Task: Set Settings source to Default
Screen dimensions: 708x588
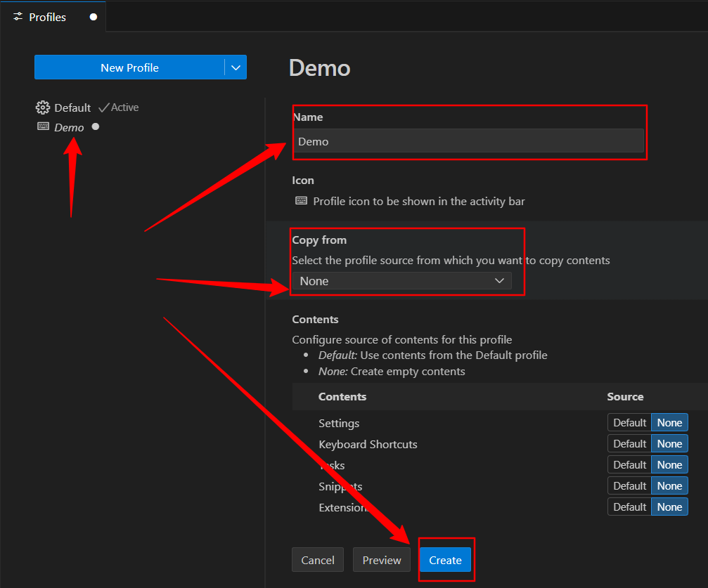Action: 629,423
